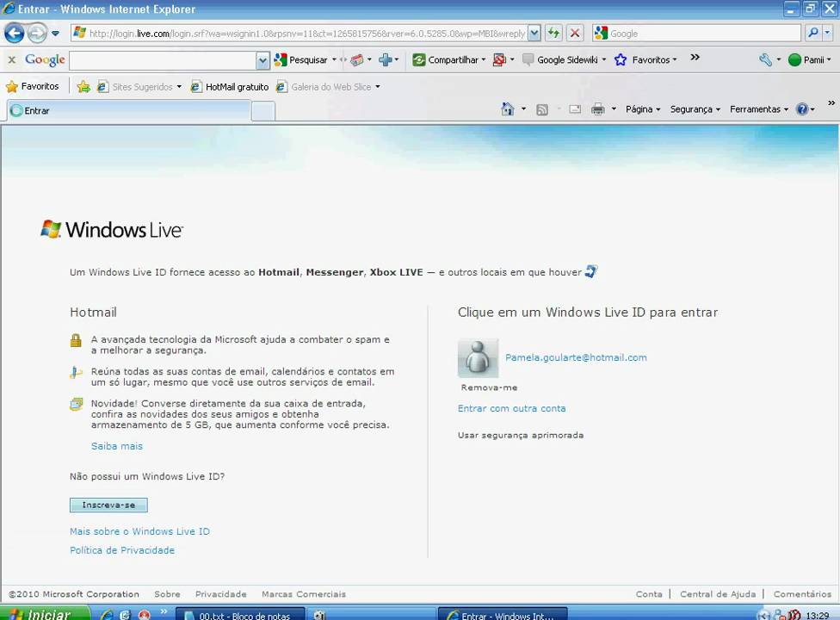The width and height of the screenshot is (840, 620).
Task: Click the Pesquisar button on Google Toolbar
Action: [301, 60]
